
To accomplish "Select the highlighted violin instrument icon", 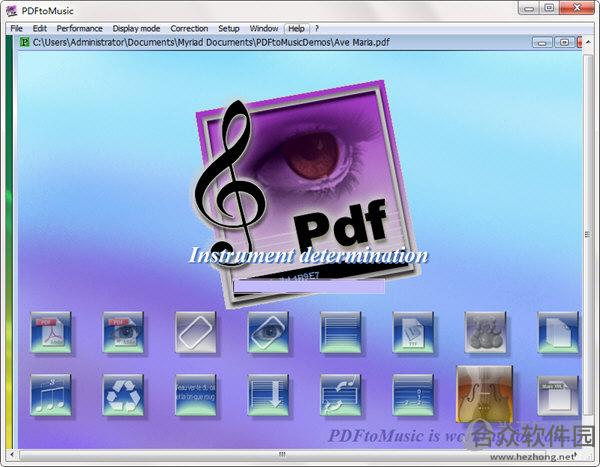I will (x=484, y=394).
